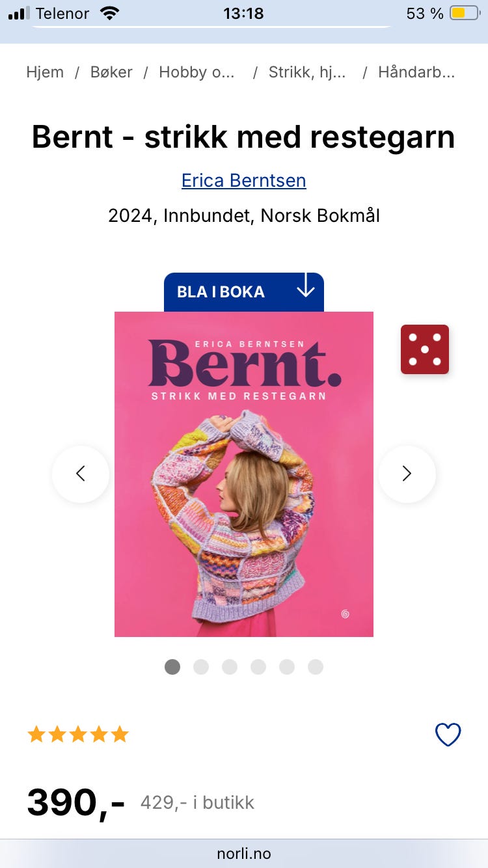Click the down arrow on Bla i boka
The width and height of the screenshot is (488, 868).
306,287
